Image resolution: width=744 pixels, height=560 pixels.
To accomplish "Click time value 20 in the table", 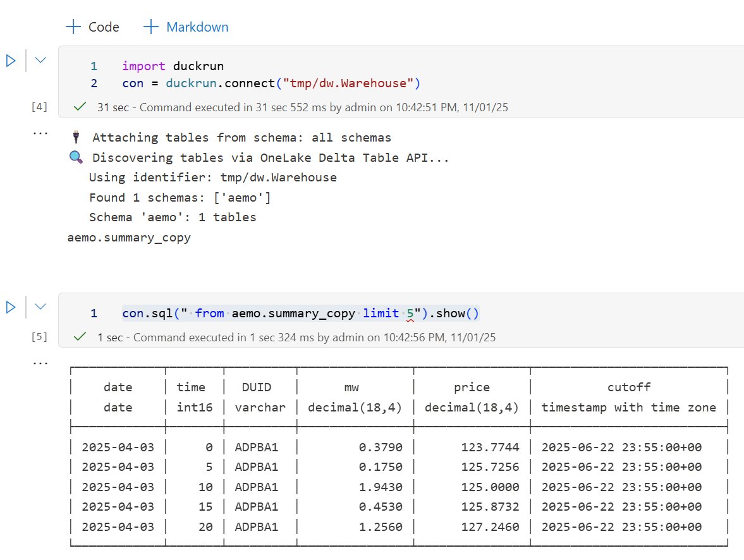I will [x=205, y=527].
